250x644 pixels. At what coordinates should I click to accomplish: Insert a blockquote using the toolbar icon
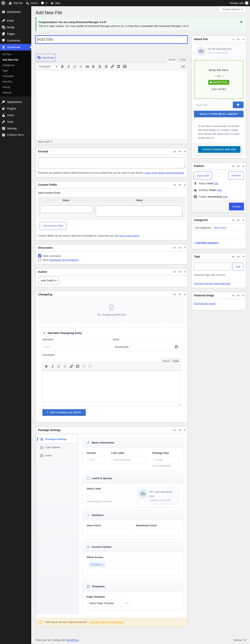87,66
